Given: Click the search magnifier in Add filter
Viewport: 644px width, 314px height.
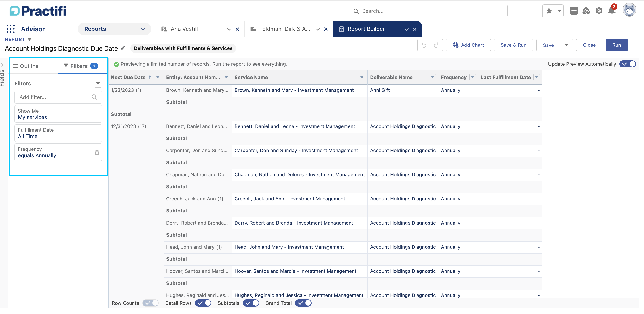Looking at the screenshot, I should pyautogui.click(x=94, y=97).
